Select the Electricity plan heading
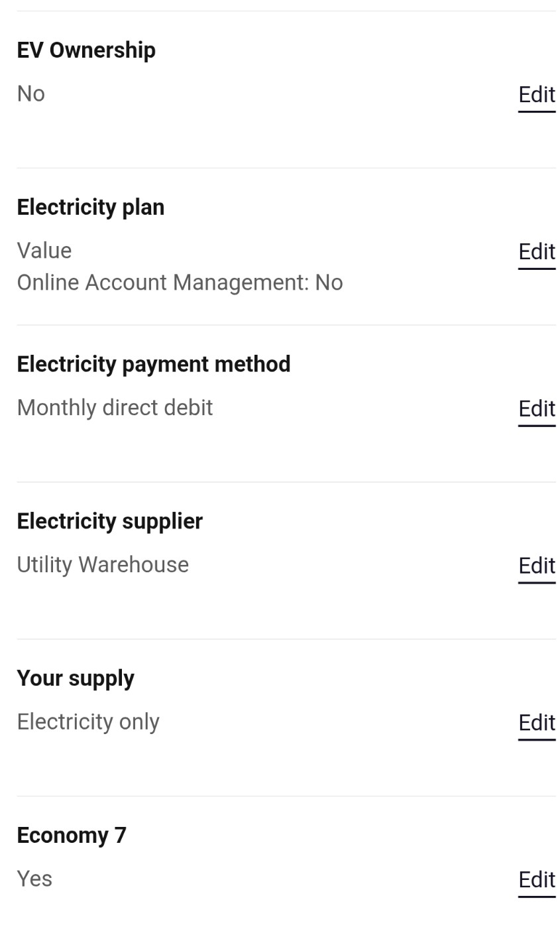The width and height of the screenshot is (560, 935). coord(91,208)
